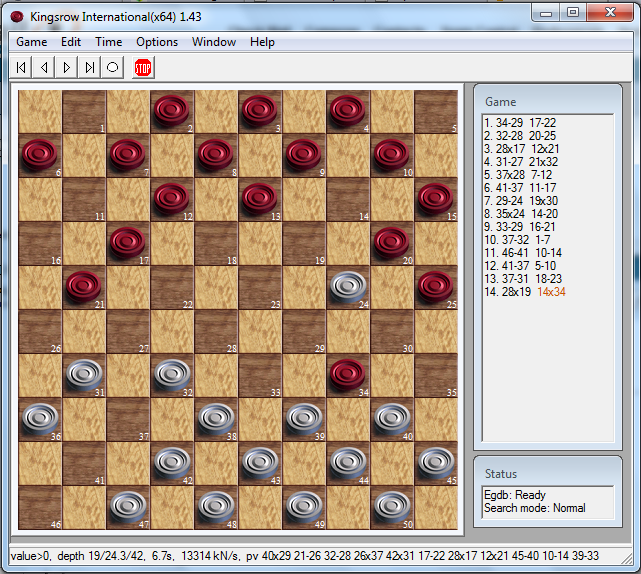
Task: Select move 17-22 in move 1
Action: [542, 123]
